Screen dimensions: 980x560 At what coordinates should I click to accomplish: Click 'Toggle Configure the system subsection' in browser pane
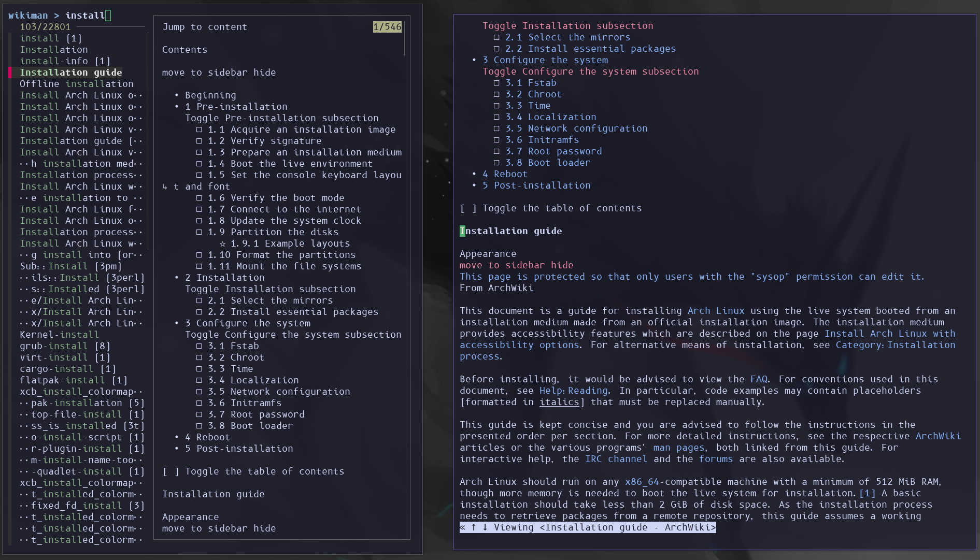click(x=591, y=71)
